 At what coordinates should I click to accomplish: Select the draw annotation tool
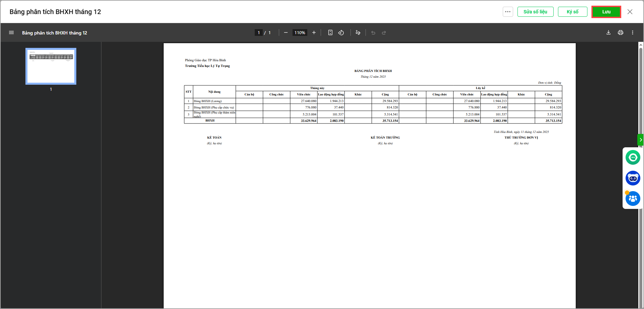point(358,33)
